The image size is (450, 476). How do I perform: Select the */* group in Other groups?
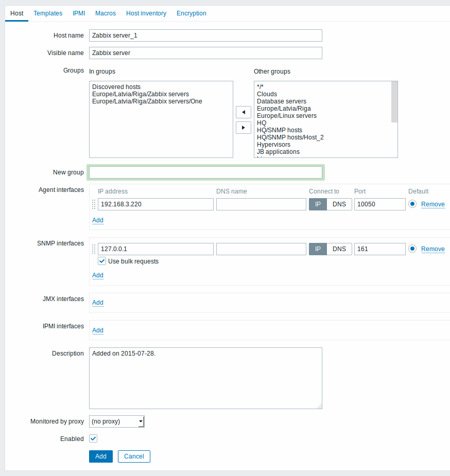(x=260, y=87)
